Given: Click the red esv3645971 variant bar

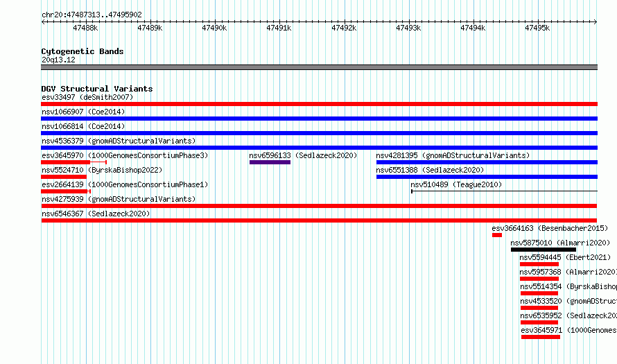Looking at the screenshot, I should coord(541,337).
